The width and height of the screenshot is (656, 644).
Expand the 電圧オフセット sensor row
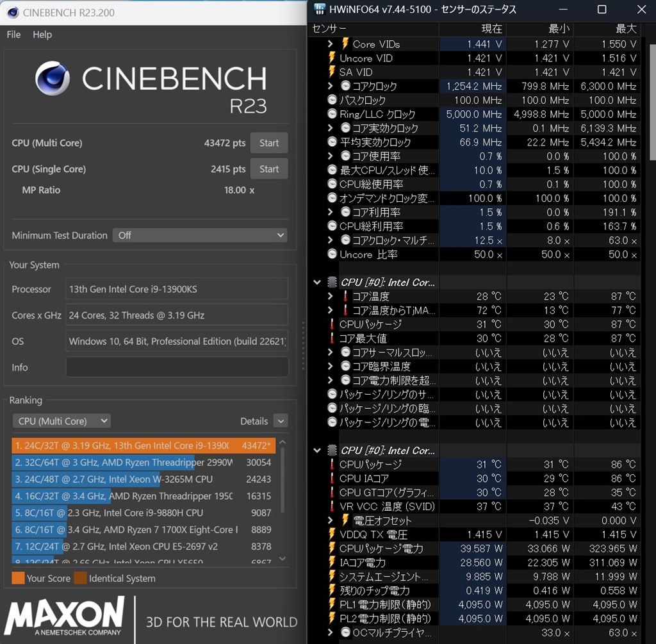point(330,520)
